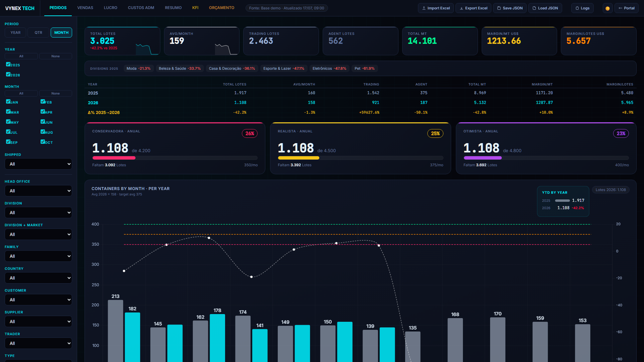Click the Pet -61.9% division chip
644x362 pixels.
point(365,68)
